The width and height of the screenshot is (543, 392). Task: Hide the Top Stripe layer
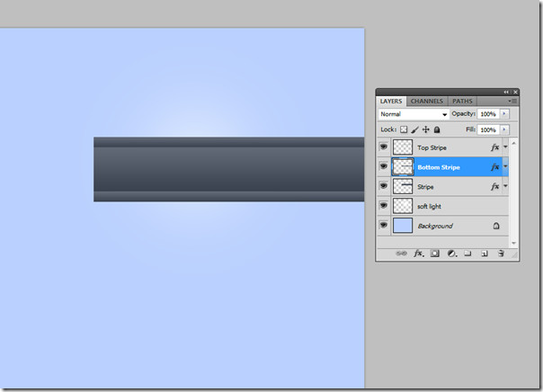point(384,147)
